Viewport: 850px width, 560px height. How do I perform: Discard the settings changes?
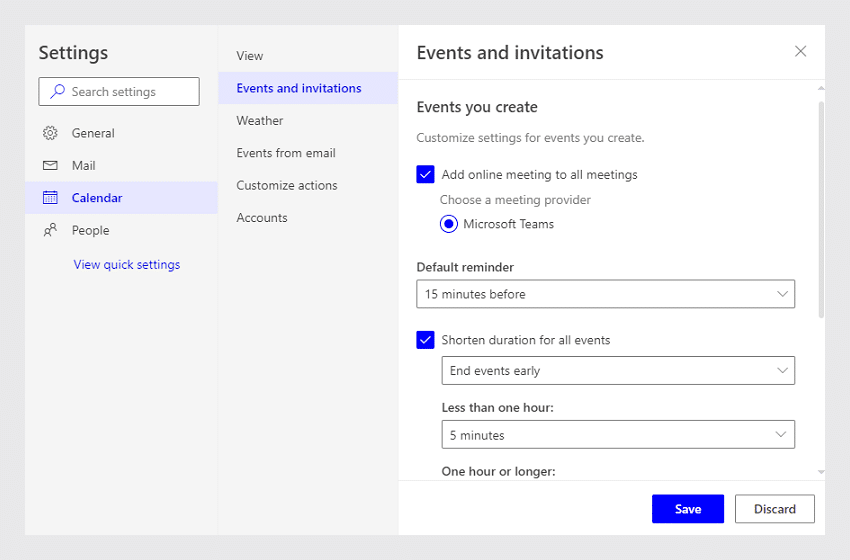coord(775,508)
